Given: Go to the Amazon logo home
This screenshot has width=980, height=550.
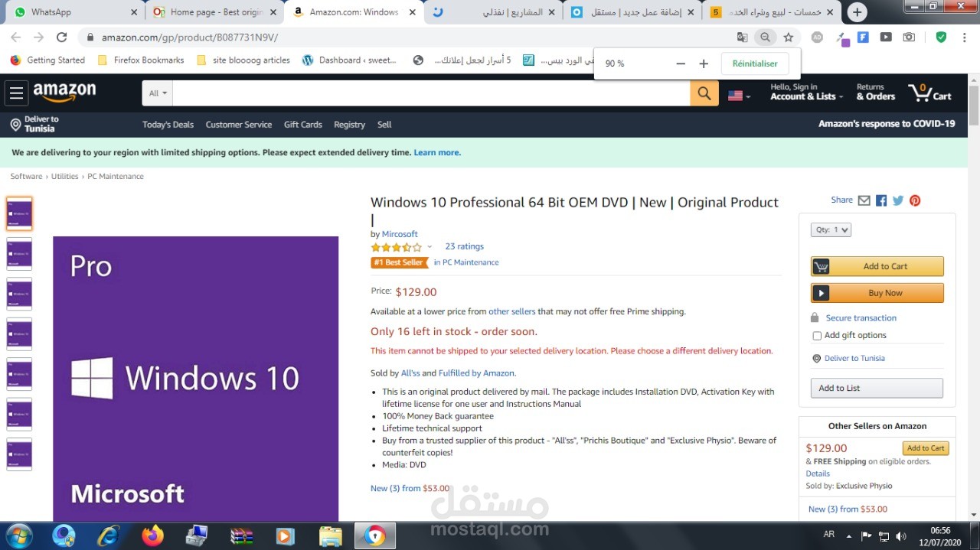Looking at the screenshot, I should point(64,93).
